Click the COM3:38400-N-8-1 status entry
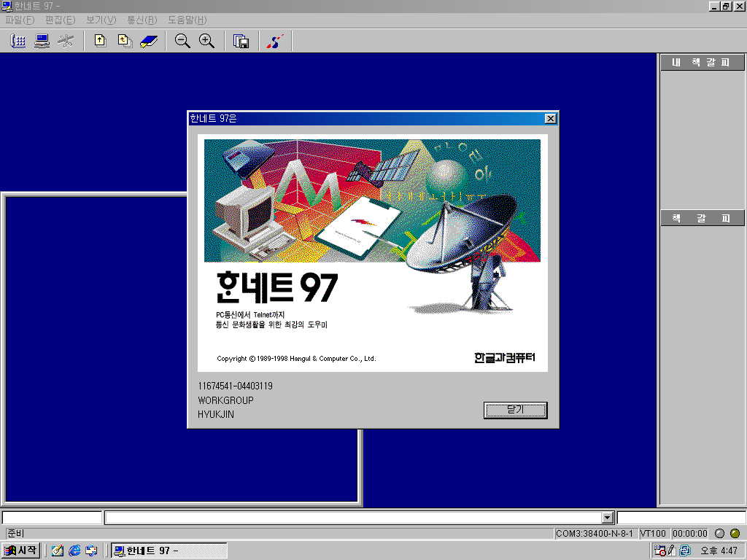 [x=595, y=533]
